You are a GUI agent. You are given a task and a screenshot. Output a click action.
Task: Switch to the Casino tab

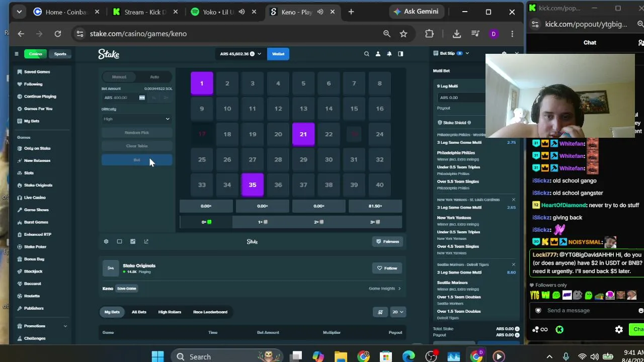pyautogui.click(x=35, y=54)
